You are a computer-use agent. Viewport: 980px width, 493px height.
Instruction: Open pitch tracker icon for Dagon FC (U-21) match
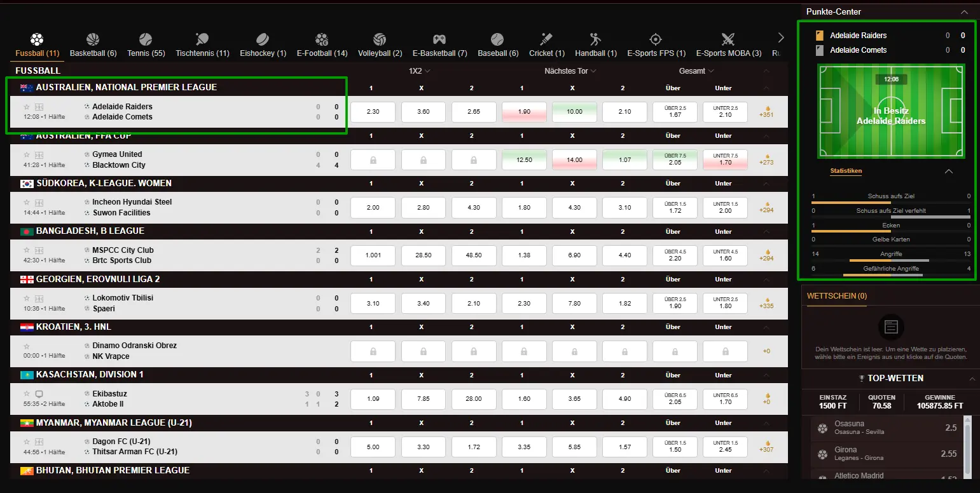coord(39,442)
